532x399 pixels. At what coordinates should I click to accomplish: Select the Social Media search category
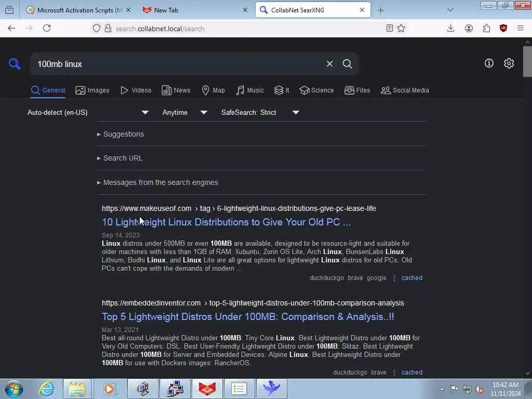(x=405, y=90)
